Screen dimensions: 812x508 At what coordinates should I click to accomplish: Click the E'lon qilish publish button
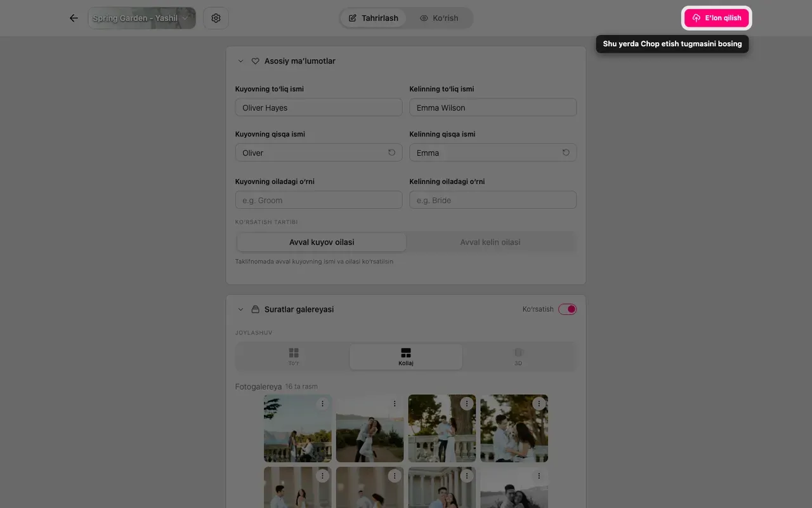(x=717, y=18)
